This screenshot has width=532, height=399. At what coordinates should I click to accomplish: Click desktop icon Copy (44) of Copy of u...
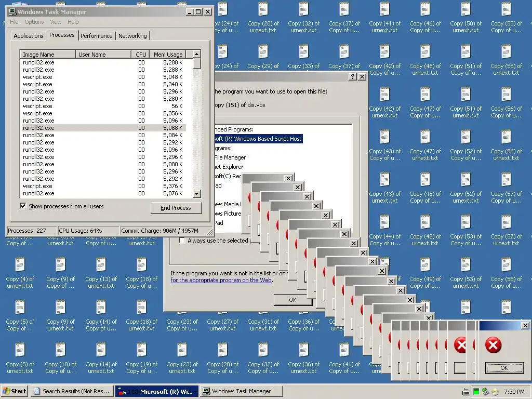pyautogui.click(x=384, y=230)
